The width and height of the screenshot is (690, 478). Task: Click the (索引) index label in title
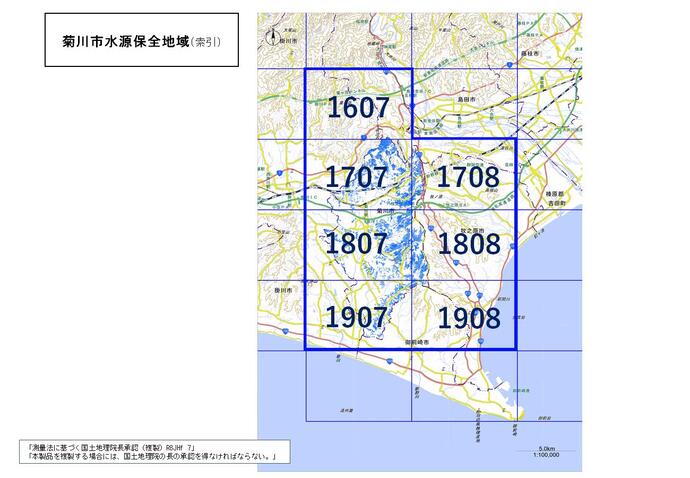tap(206, 42)
